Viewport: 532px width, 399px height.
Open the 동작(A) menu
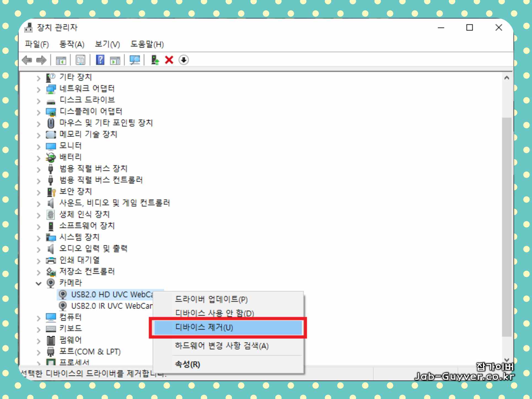click(72, 44)
